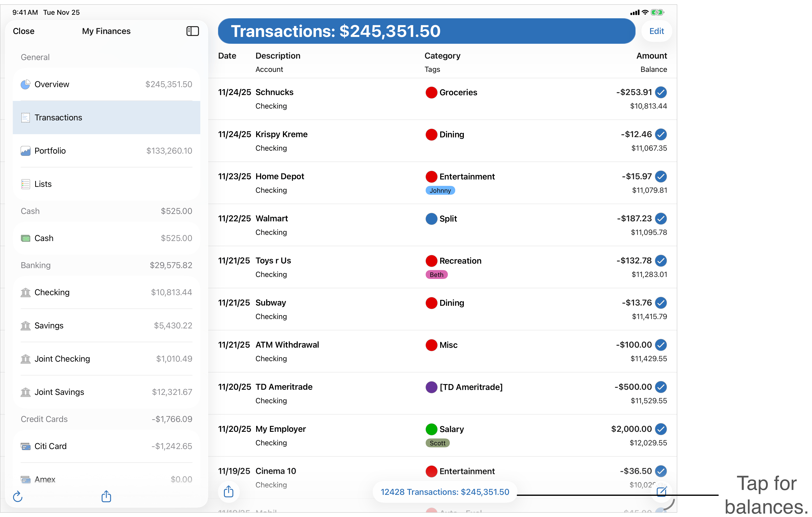This screenshot has width=812, height=517.
Task: Tap the 12428 Transactions balance pill
Action: click(444, 492)
